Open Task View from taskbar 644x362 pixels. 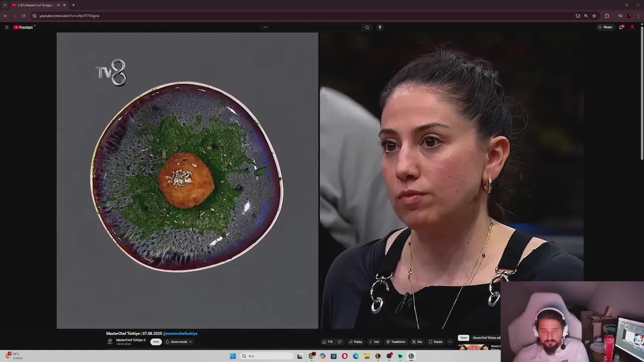(x=300, y=356)
